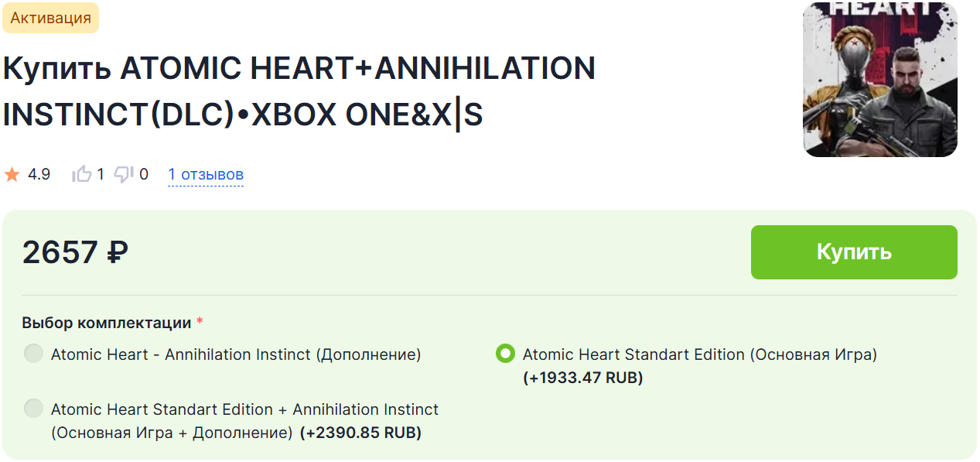This screenshot has width=980, height=462.
Task: Click the 2657 ₽ price
Action: (75, 252)
